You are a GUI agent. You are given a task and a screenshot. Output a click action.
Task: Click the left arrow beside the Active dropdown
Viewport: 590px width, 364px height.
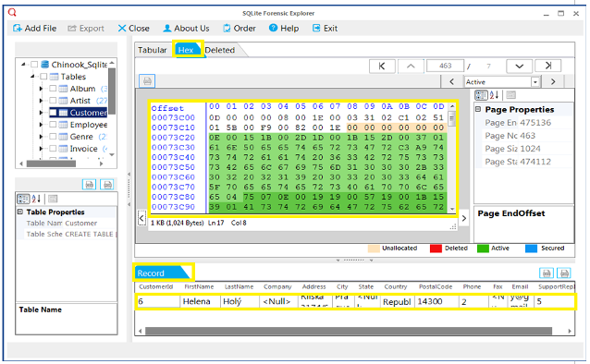pyautogui.click(x=452, y=81)
